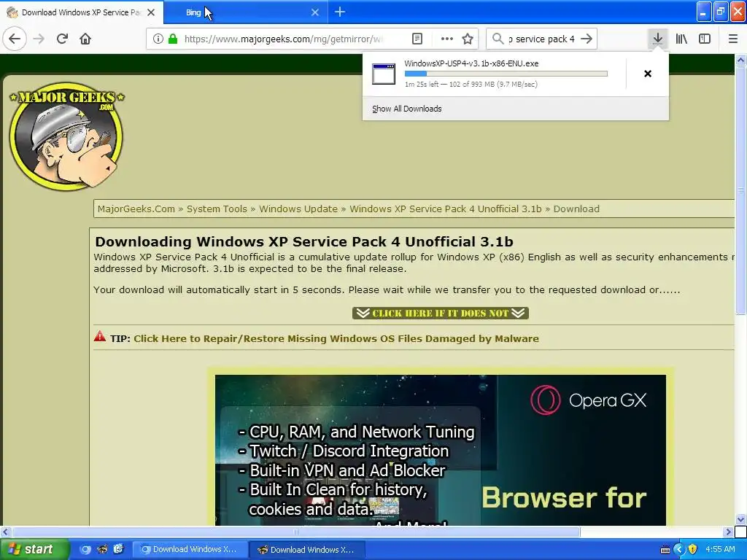The height and width of the screenshot is (560, 747).
Task: Click the security shield tray icon
Action: point(693,549)
